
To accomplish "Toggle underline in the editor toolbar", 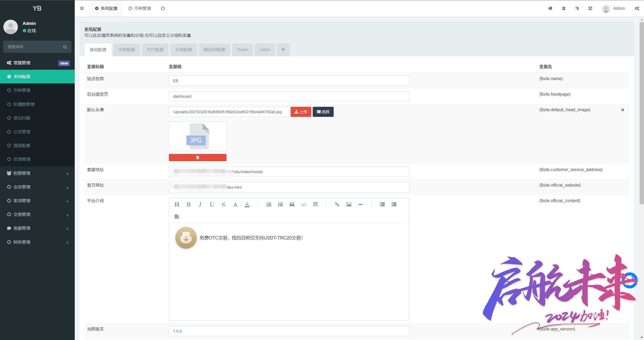I will coord(212,204).
